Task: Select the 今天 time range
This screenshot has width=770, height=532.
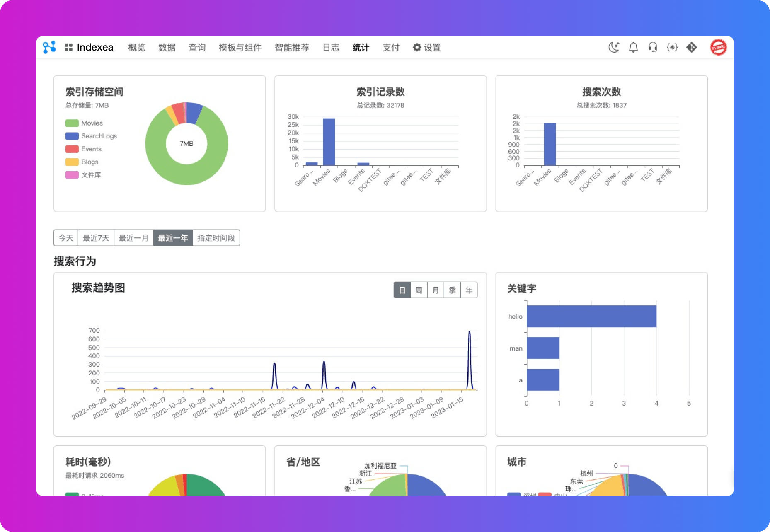Action: point(66,238)
